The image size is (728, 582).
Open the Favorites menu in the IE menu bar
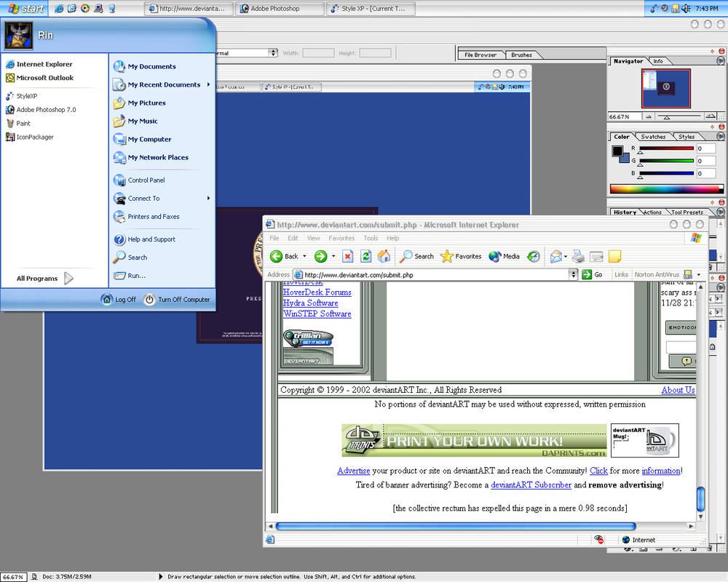(x=341, y=238)
